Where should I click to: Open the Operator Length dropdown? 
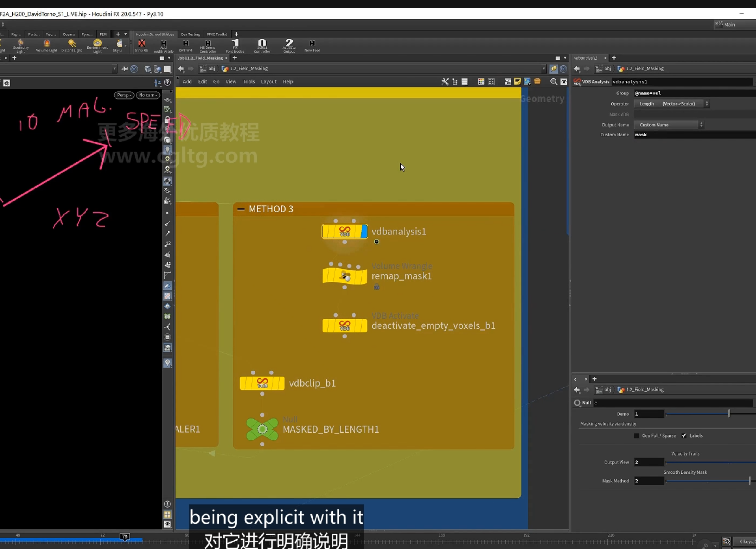click(x=671, y=104)
